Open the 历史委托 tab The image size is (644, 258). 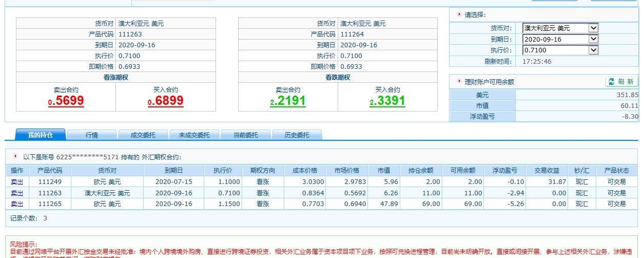click(x=297, y=135)
